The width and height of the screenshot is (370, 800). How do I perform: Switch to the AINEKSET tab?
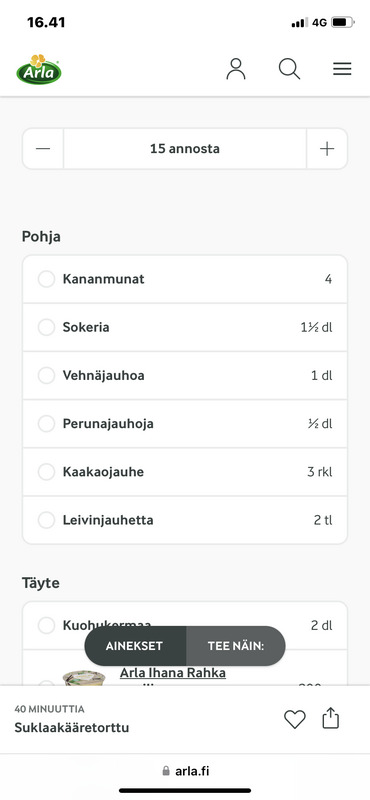(x=135, y=646)
